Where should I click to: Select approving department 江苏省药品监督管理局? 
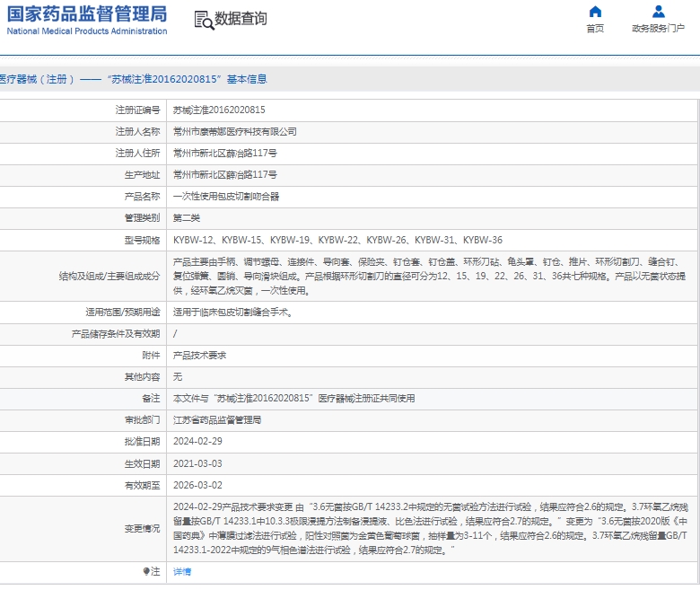click(217, 420)
